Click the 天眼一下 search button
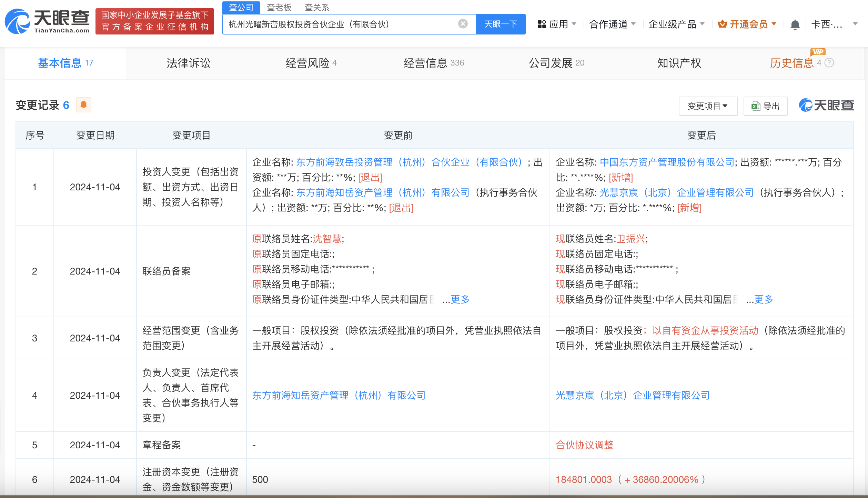Viewport: 868px width, 498px height. (x=501, y=24)
